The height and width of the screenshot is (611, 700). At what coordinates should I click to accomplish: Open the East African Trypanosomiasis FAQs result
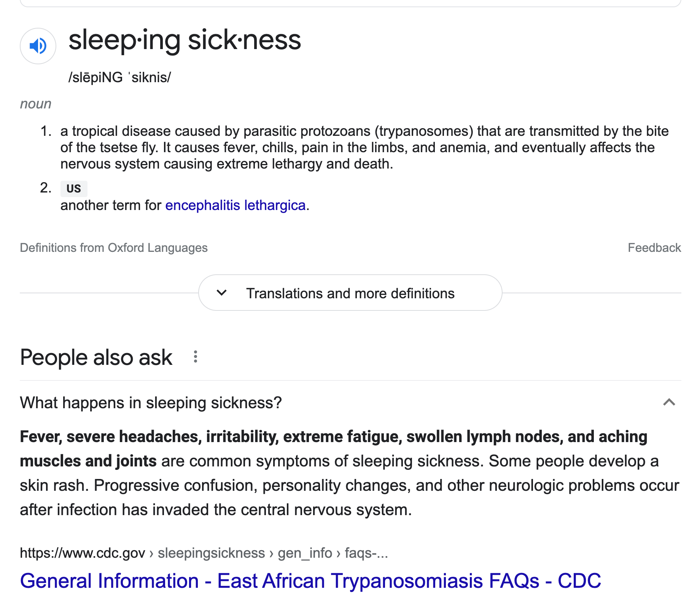coord(310,581)
